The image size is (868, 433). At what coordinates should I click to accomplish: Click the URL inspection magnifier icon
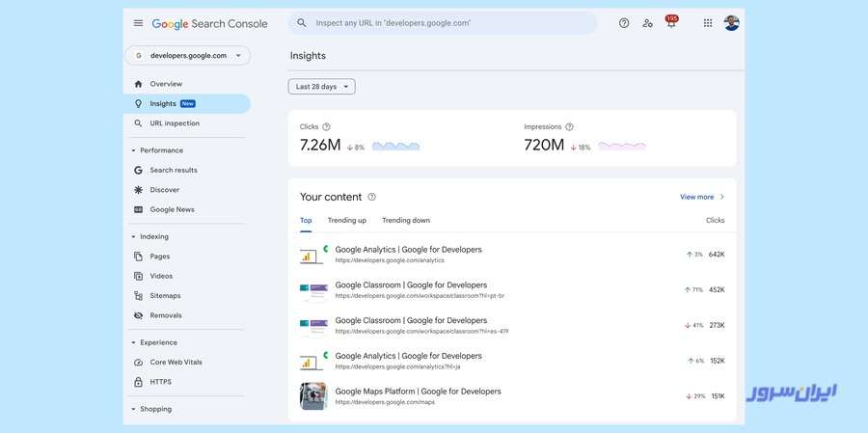pyautogui.click(x=138, y=123)
